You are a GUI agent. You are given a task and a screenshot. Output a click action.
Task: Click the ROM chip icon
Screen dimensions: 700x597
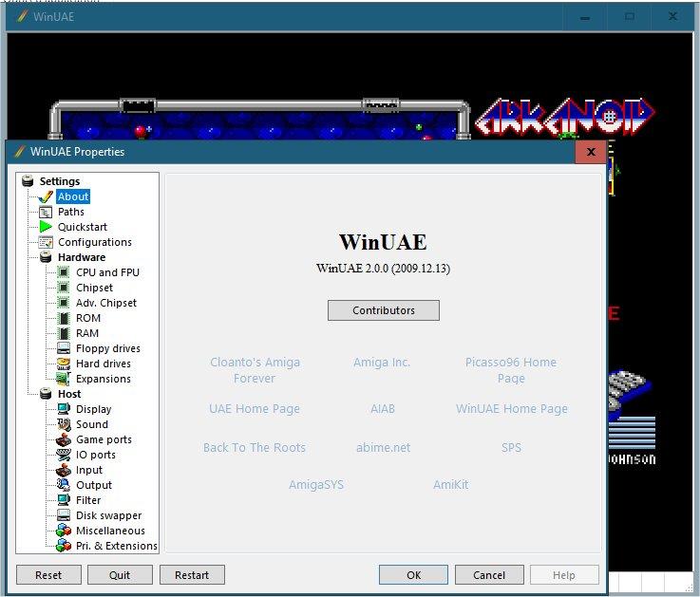click(64, 318)
